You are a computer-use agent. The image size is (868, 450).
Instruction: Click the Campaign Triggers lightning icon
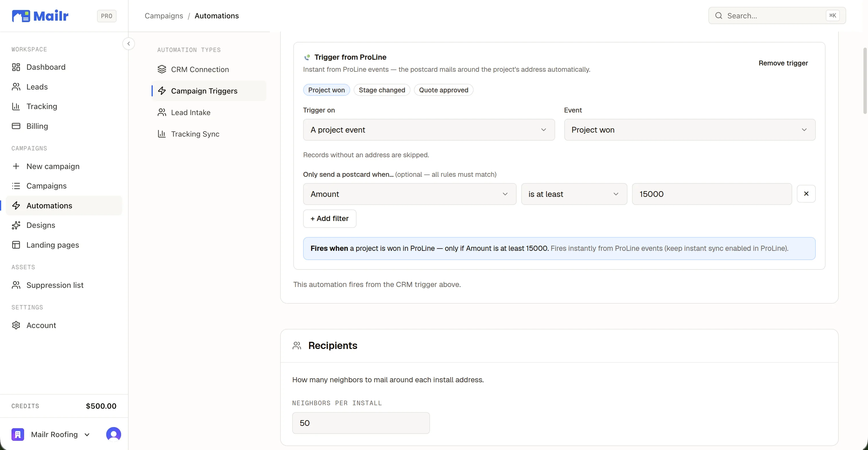tap(162, 91)
